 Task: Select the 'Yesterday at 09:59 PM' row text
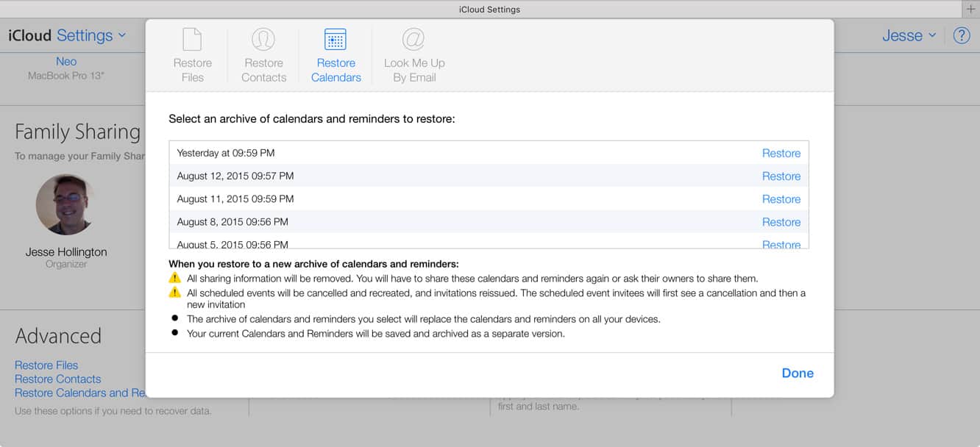(226, 153)
